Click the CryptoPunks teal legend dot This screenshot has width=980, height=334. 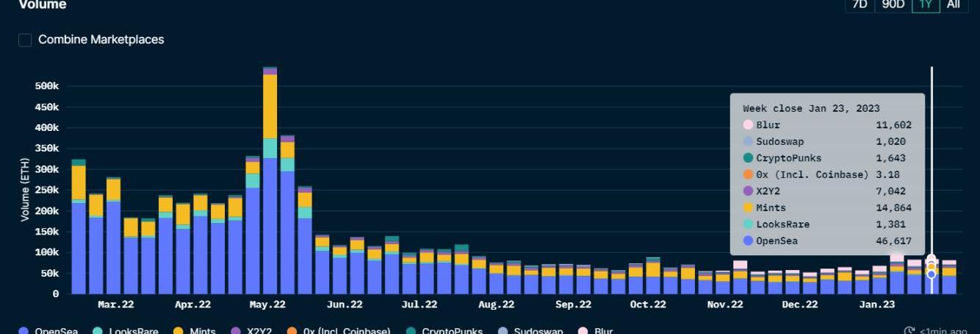coord(410,331)
